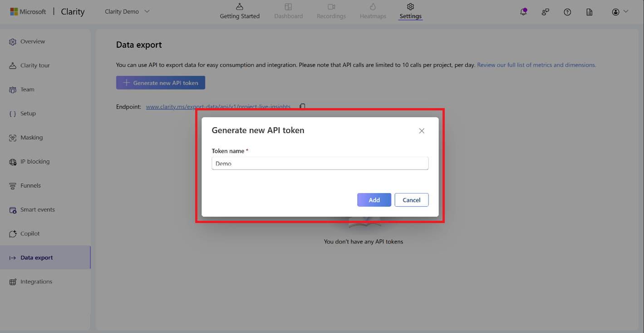Screen dimensions: 644x333
Task: Click the Setup curly braces icon
Action: coord(13,114)
